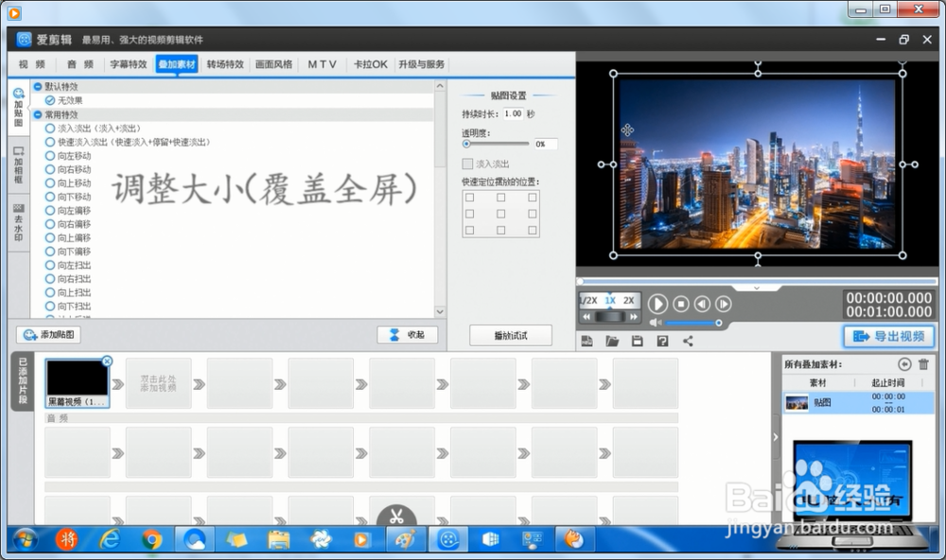Switch to the 音频 tab
This screenshot has height=560, width=946.
pos(80,64)
